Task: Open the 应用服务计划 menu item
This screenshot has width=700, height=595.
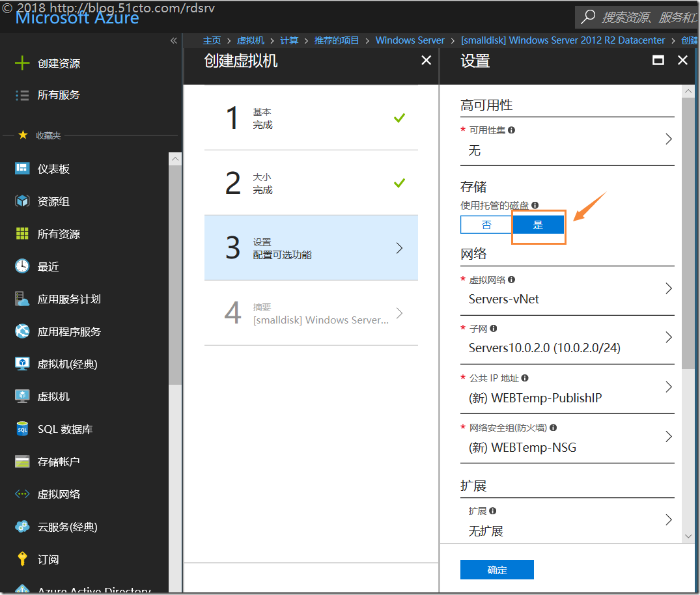Action: 85,299
